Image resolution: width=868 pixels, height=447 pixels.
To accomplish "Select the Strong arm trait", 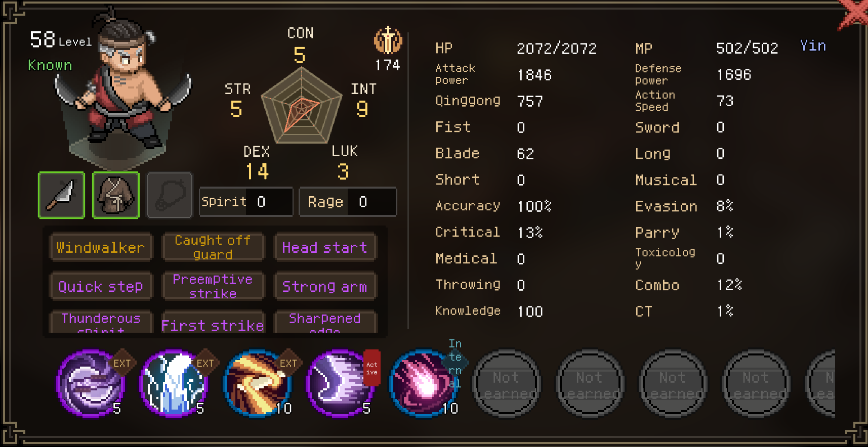I will pyautogui.click(x=325, y=286).
